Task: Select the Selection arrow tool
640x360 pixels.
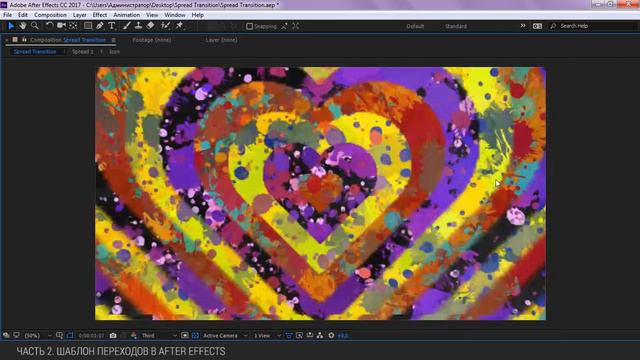Action: coord(11,26)
